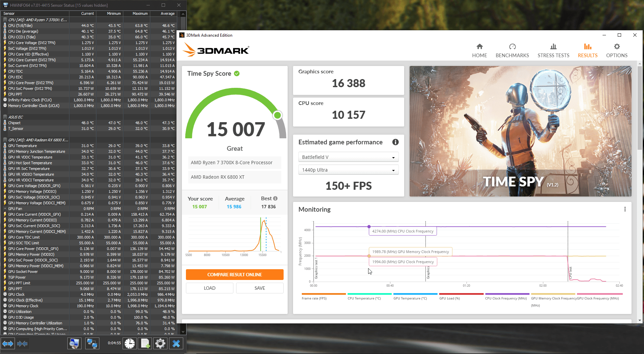
Task: Click the Graphics score value 16 388
Action: [x=348, y=83]
